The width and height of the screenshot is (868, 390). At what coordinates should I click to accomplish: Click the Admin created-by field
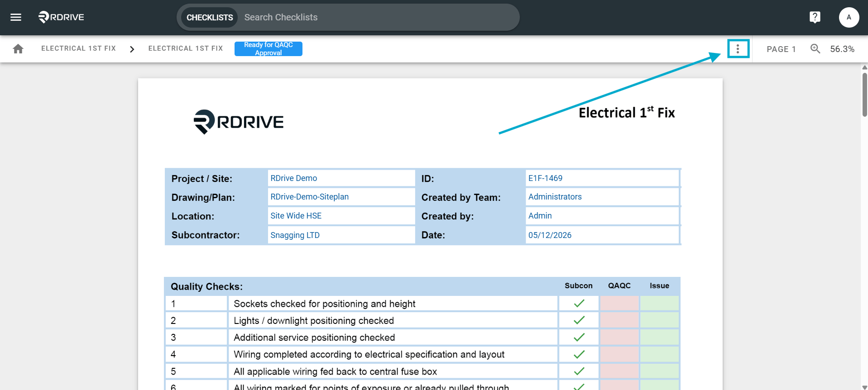point(602,216)
